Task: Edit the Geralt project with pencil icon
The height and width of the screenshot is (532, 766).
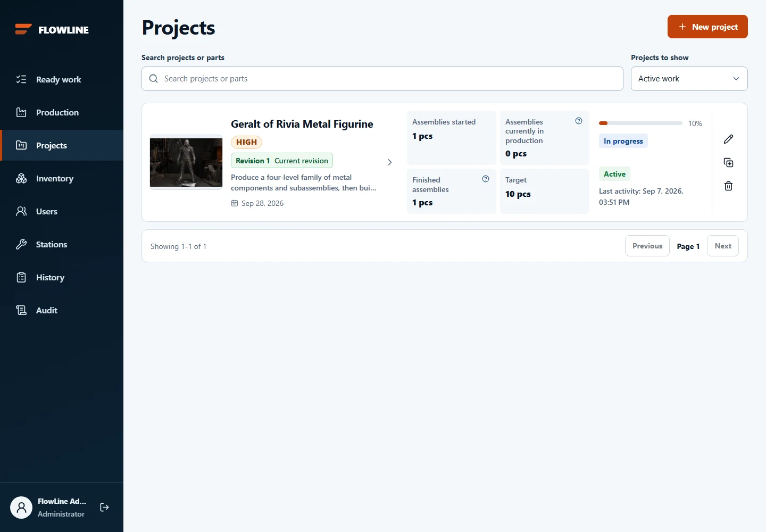Action: (x=729, y=139)
